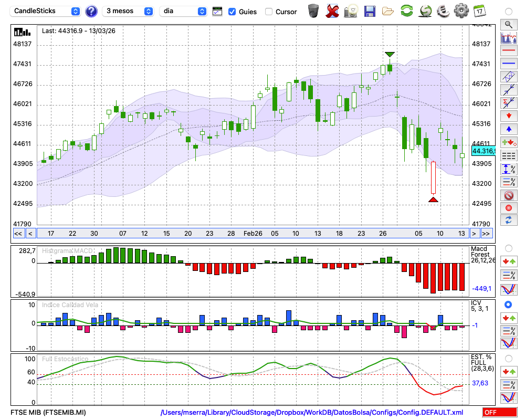525x420 pixels.
Task: Click ICV panel lines-percent icon
Action: [509, 331]
